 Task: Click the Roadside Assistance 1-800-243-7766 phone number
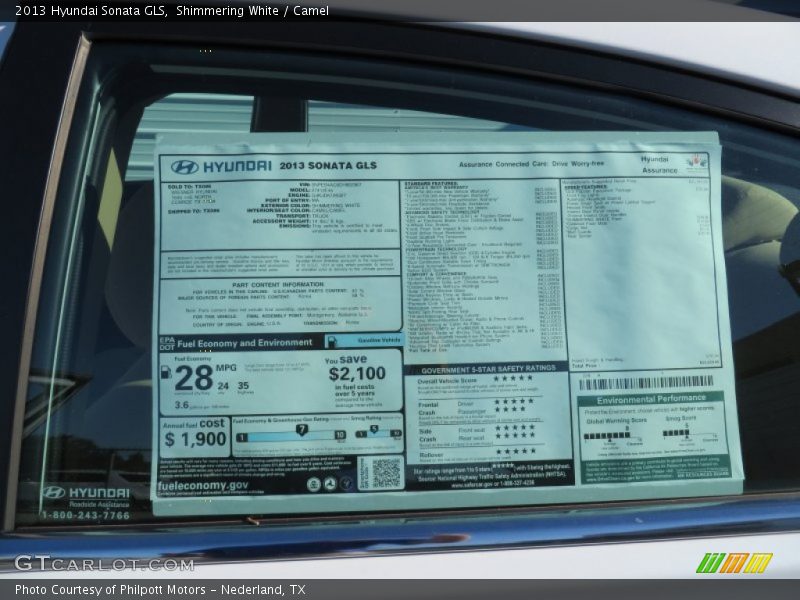pyautogui.click(x=87, y=515)
